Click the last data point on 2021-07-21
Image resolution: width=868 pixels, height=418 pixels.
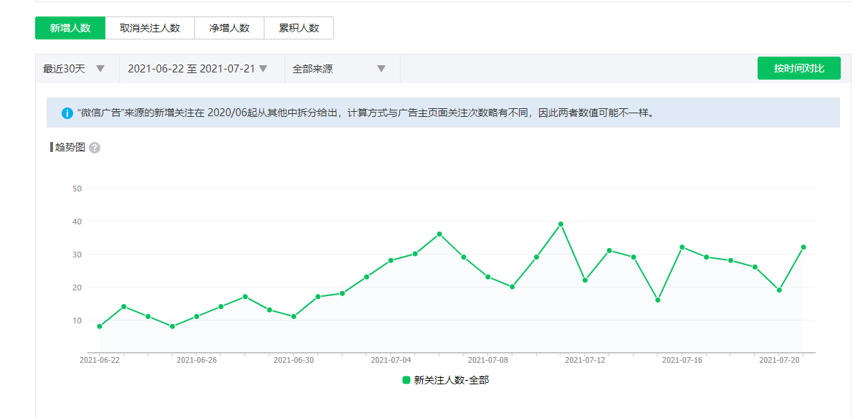[803, 247]
